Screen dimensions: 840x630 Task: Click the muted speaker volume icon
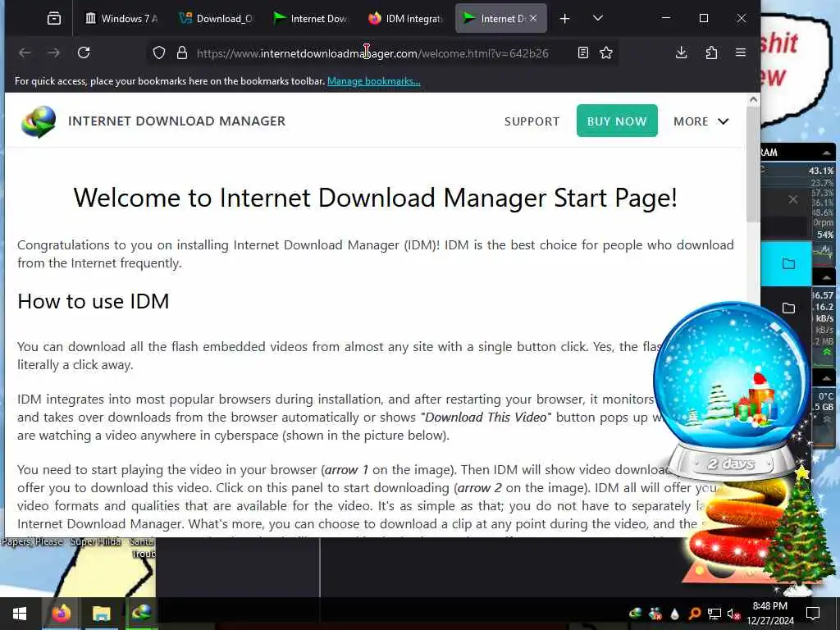[x=733, y=614]
